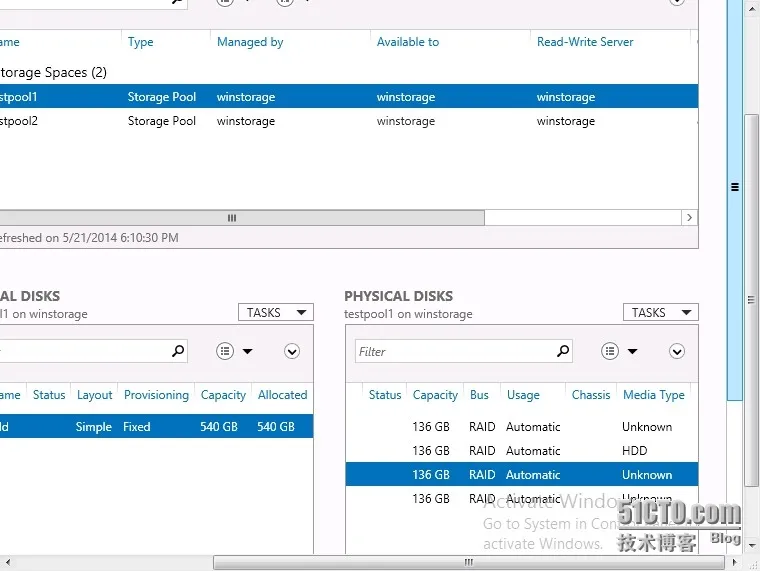Image resolution: width=760 pixels, height=571 pixels.
Task: Click search icon in Virtual Disks filter
Action: (178, 350)
